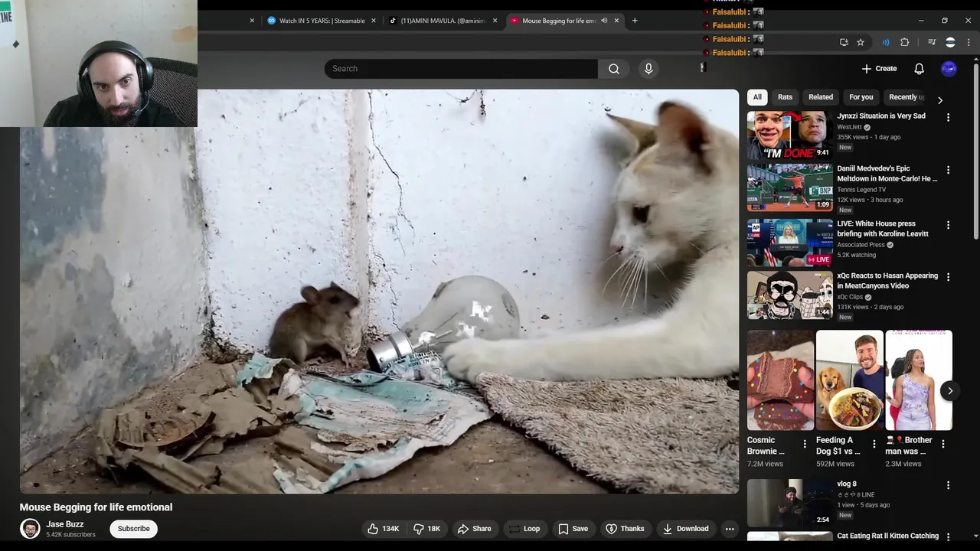
Task: Open LIVE White House briefing thumbnail
Action: [790, 243]
